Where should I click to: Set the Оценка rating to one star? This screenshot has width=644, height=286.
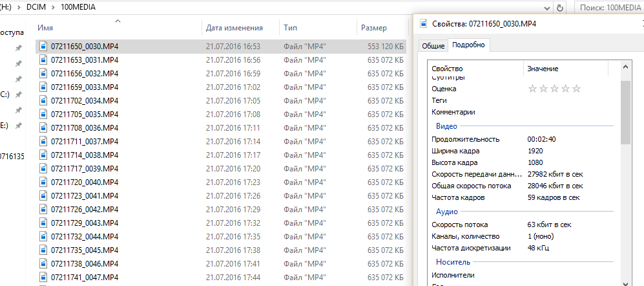click(533, 89)
